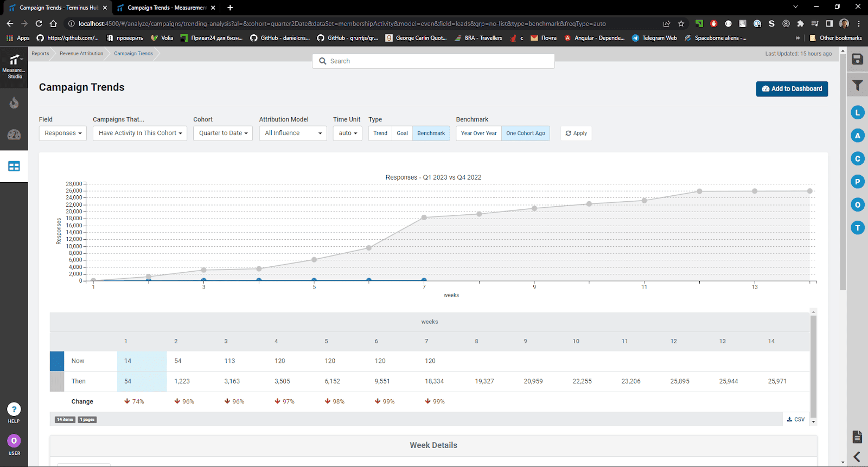Switch chart type to Trend
Image resolution: width=868 pixels, height=467 pixels.
[380, 133]
